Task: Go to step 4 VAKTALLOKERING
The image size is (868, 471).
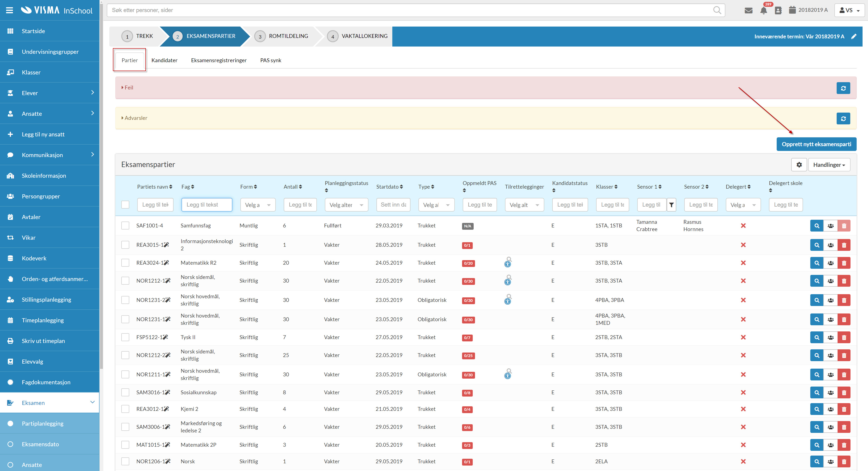Action: (358, 36)
